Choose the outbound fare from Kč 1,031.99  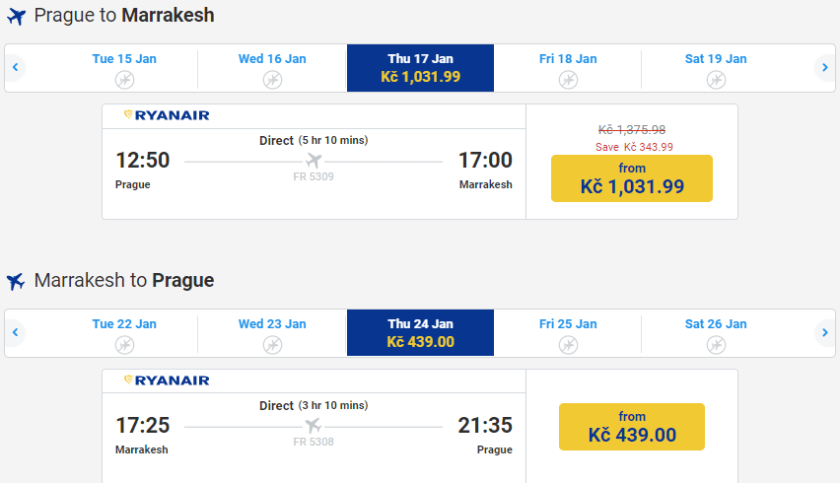click(631, 178)
